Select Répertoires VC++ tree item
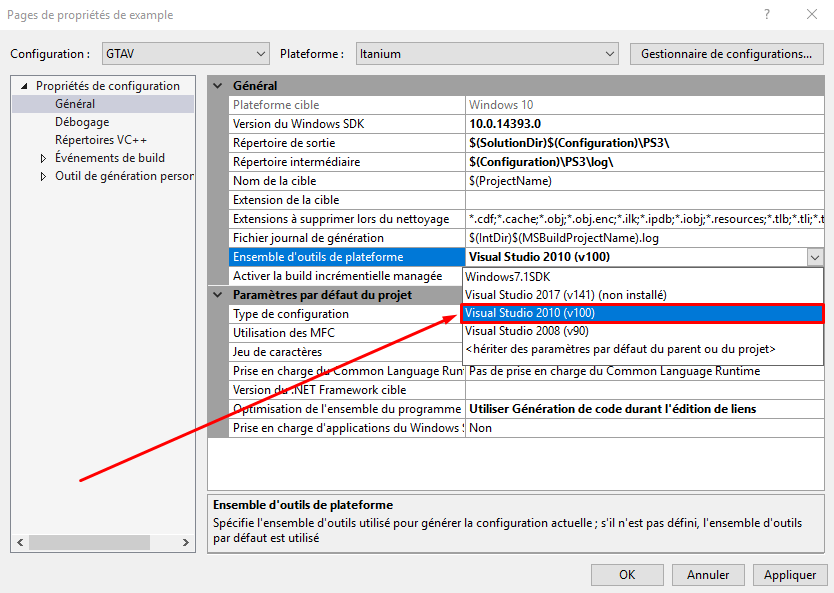Screen dimensions: 834x593 point(101,140)
